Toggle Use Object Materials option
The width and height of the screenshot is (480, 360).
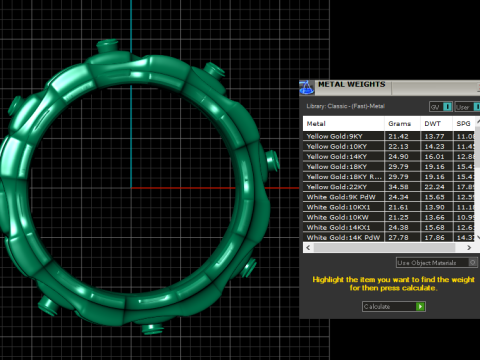(x=437, y=263)
